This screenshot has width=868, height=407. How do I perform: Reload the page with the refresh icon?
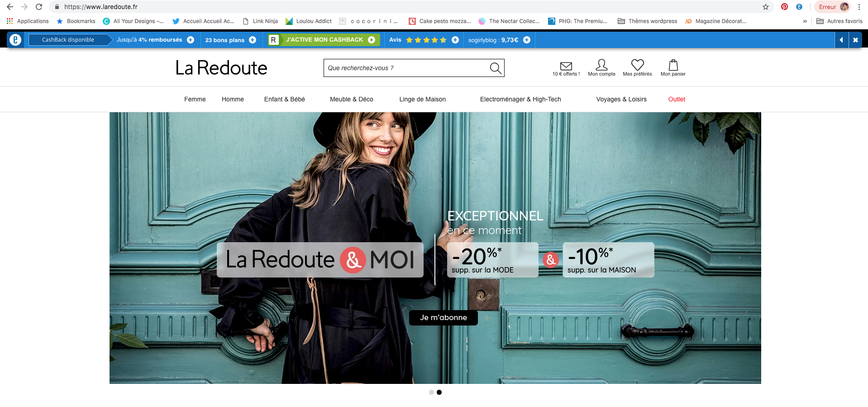pyautogui.click(x=39, y=7)
